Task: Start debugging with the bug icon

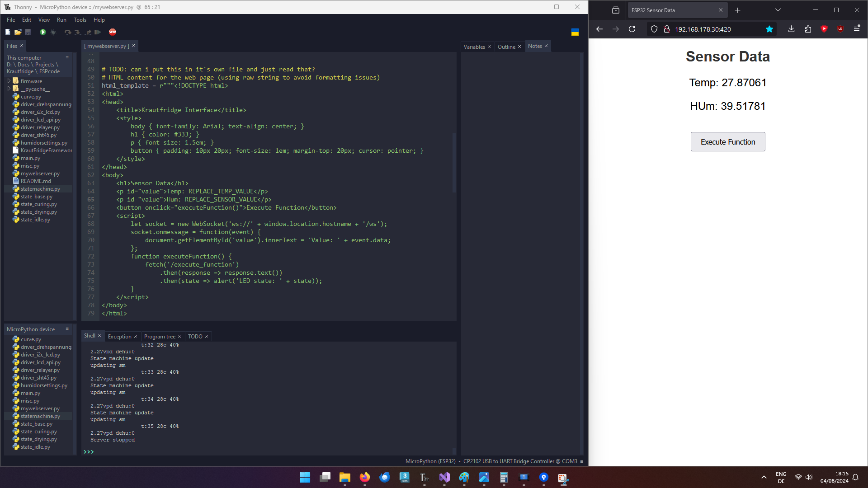Action: click(x=53, y=32)
